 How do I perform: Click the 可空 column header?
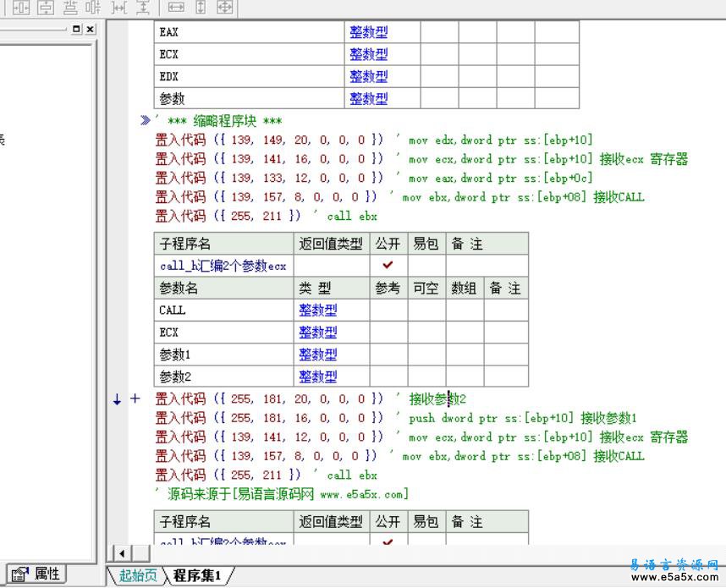tap(426, 288)
